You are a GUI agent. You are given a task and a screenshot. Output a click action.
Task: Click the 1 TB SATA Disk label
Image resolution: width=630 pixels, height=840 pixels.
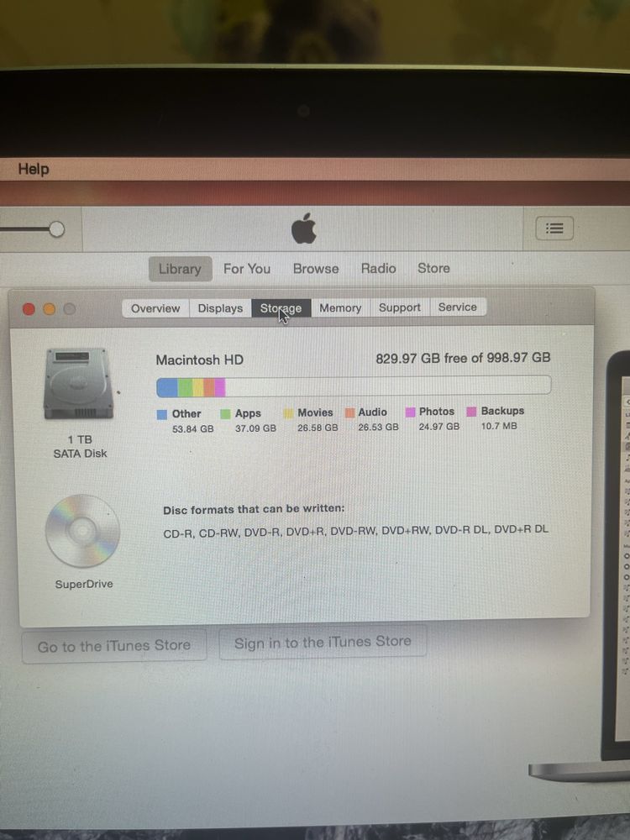[80, 446]
